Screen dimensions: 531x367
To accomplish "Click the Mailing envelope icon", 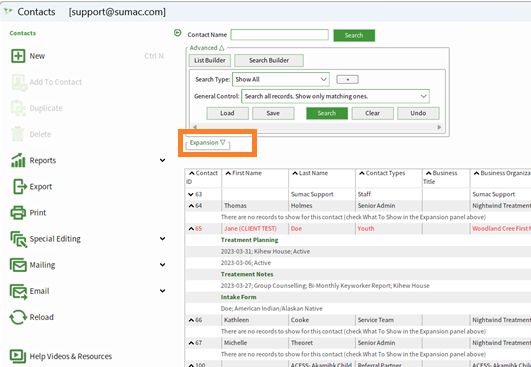I will pos(18,265).
